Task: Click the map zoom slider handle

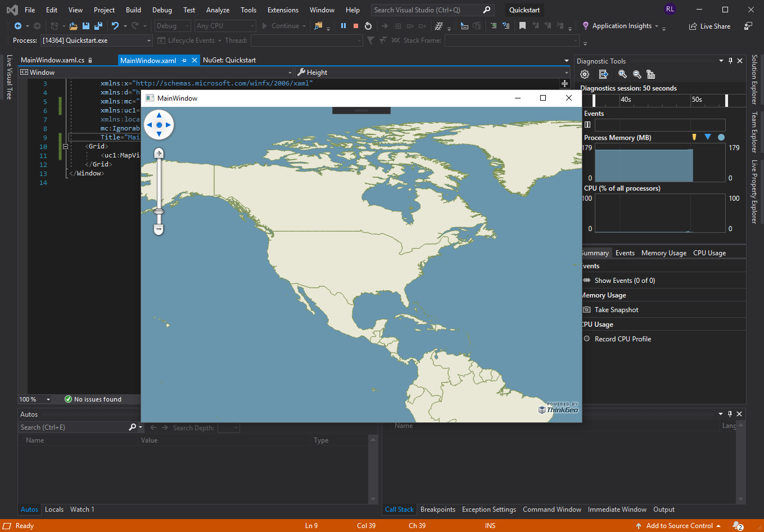Action: coord(159,210)
